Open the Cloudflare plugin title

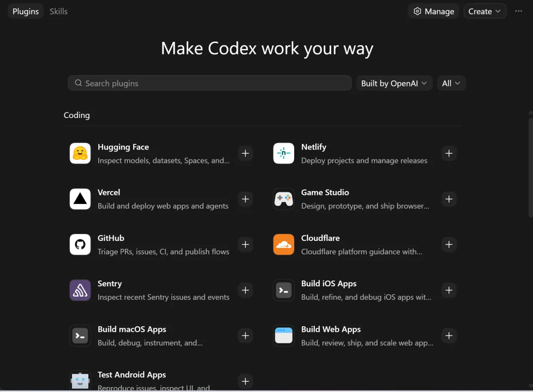pyautogui.click(x=320, y=238)
